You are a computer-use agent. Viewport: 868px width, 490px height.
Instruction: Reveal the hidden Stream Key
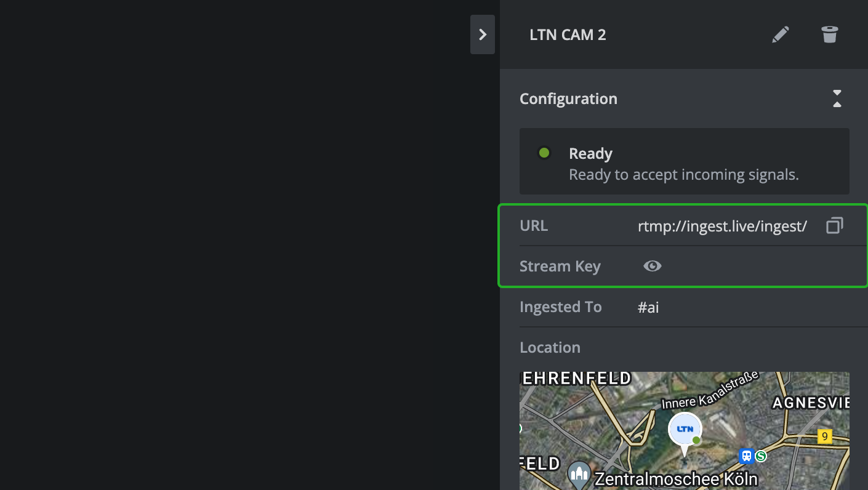[652, 266]
